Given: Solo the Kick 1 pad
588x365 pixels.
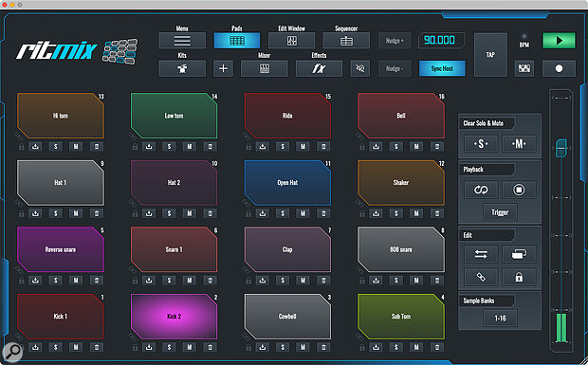Looking at the screenshot, I should tap(56, 347).
